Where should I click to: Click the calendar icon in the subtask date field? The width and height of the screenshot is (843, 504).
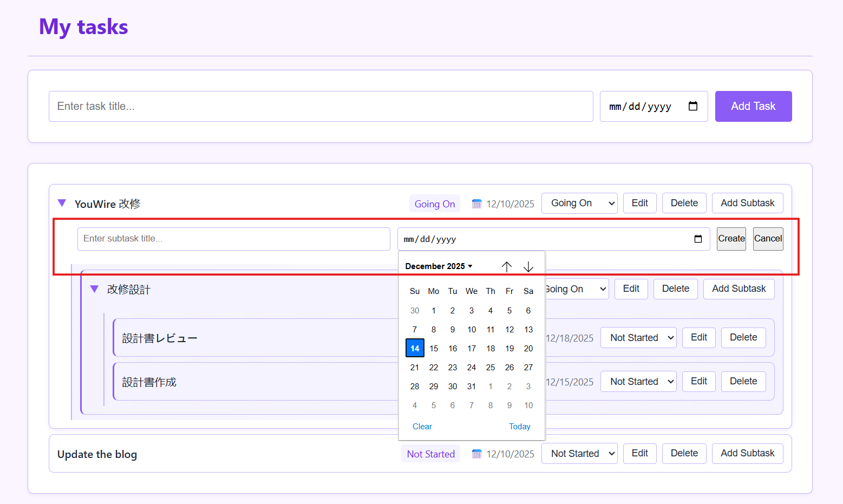pos(698,239)
